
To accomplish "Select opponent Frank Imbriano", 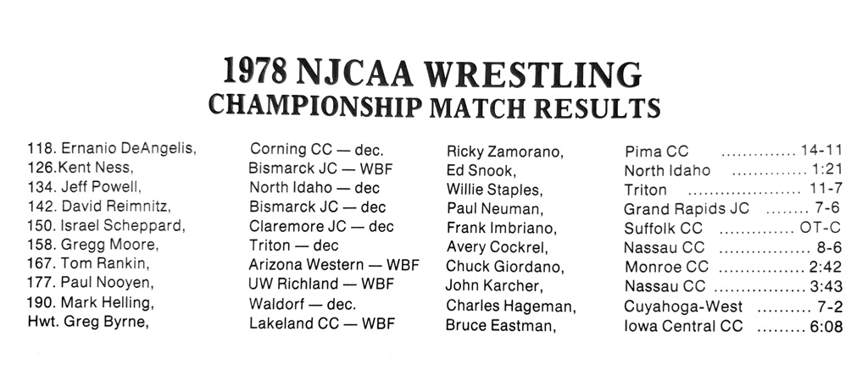I will point(500,228).
